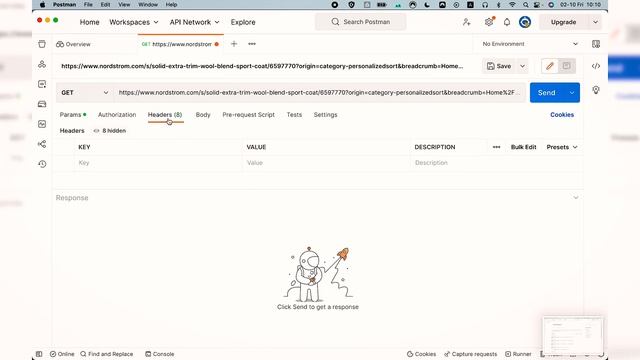Click the Search Postman field
This screenshot has height=360, width=640.
(360, 22)
